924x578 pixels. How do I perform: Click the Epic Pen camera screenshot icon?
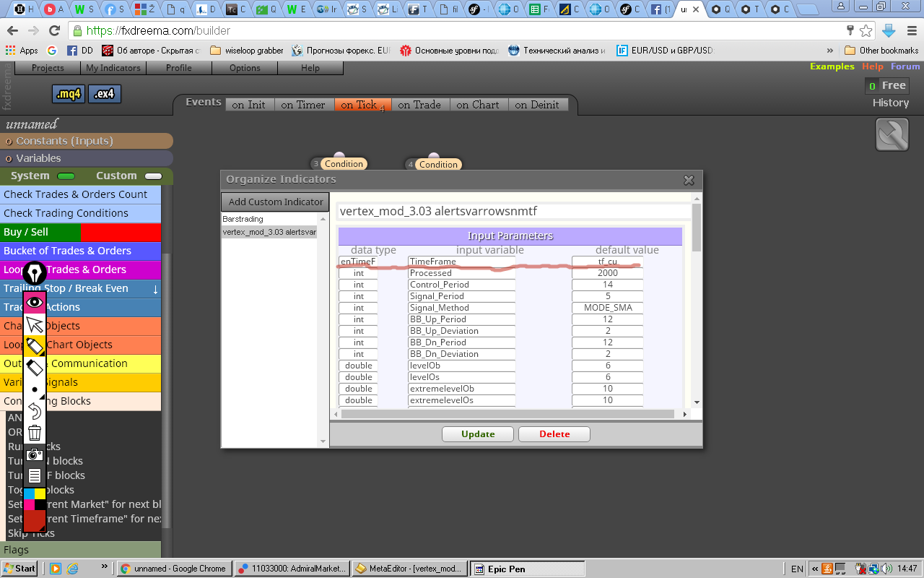[x=35, y=454]
